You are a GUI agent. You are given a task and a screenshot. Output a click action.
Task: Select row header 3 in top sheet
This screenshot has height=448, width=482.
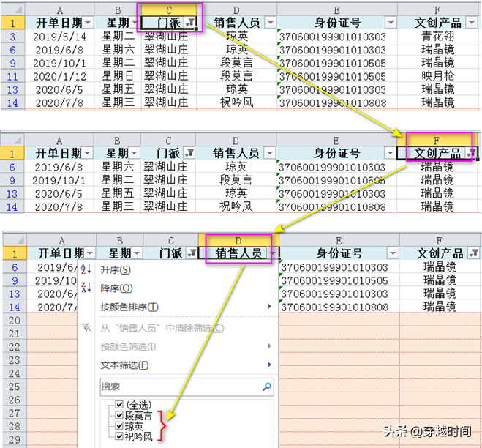pyautogui.click(x=12, y=37)
